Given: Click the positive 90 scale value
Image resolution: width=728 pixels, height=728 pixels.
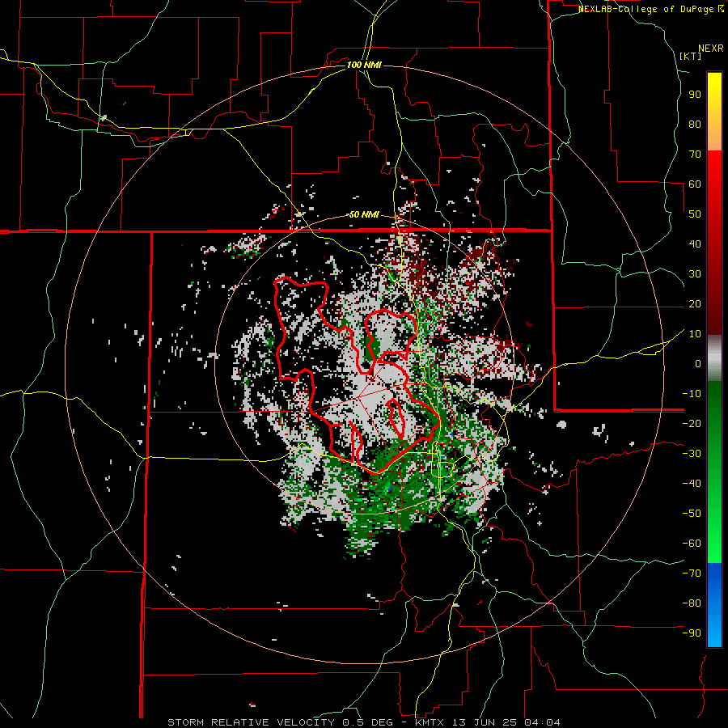Looking at the screenshot, I should pos(695,95).
